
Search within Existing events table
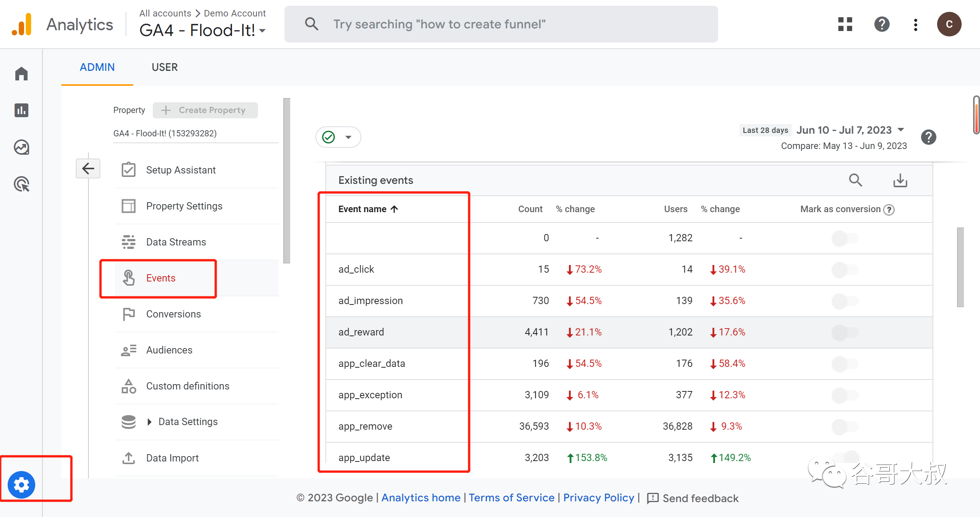coord(856,180)
